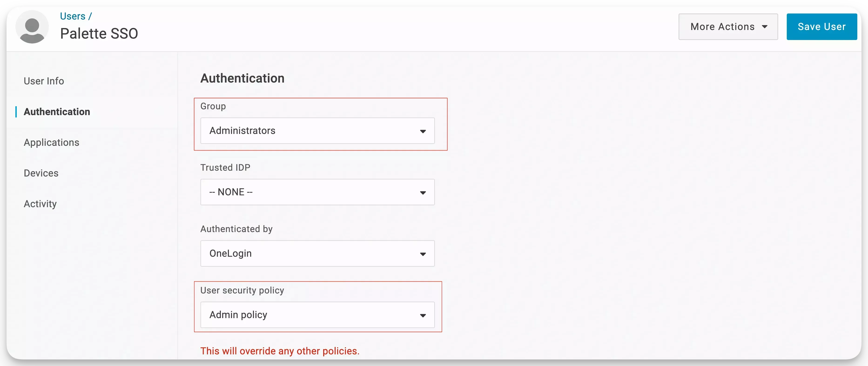Open the Devices sidebar tab

tap(41, 173)
